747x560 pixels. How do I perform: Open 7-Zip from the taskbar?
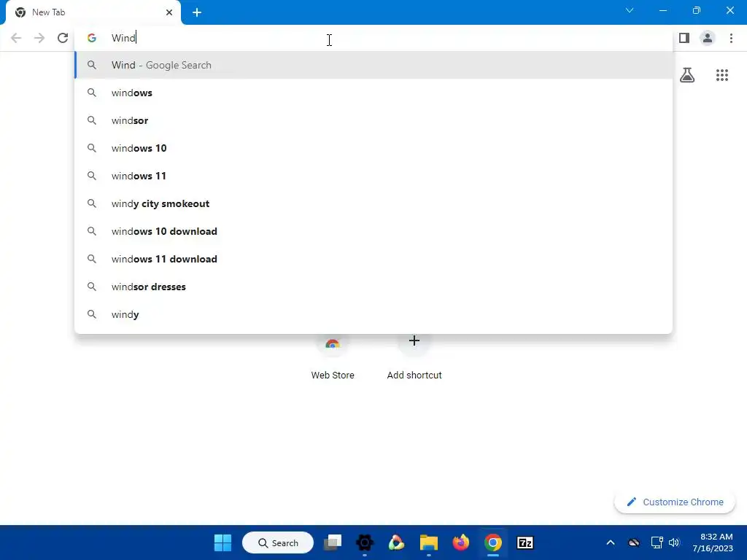tap(525, 542)
